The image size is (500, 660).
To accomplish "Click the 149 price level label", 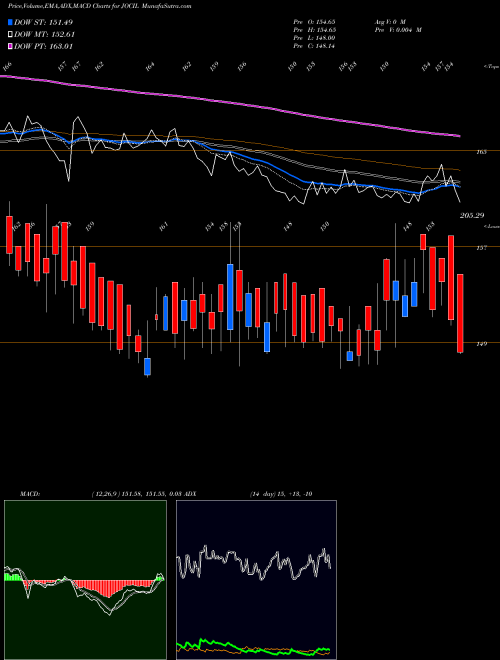I will 482,344.
